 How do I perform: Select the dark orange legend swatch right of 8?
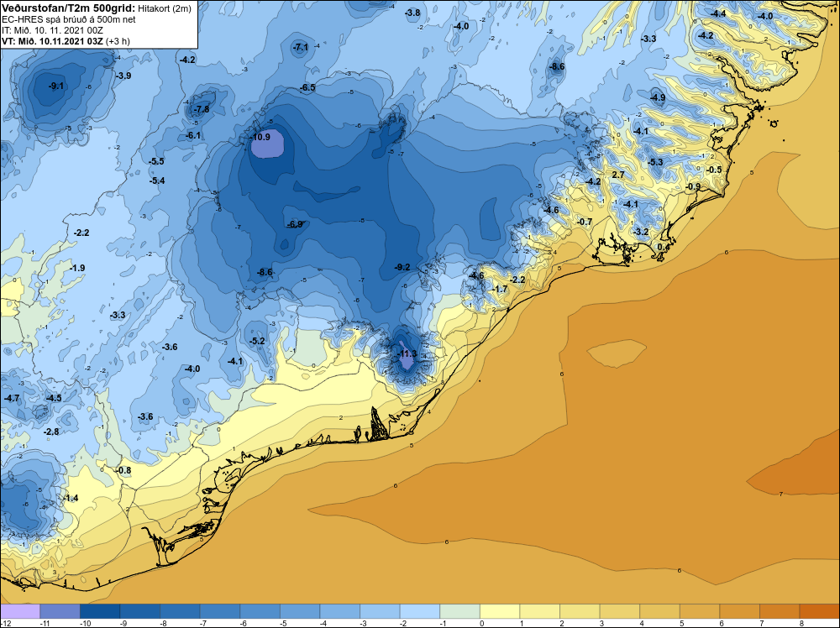pyautogui.click(x=820, y=611)
